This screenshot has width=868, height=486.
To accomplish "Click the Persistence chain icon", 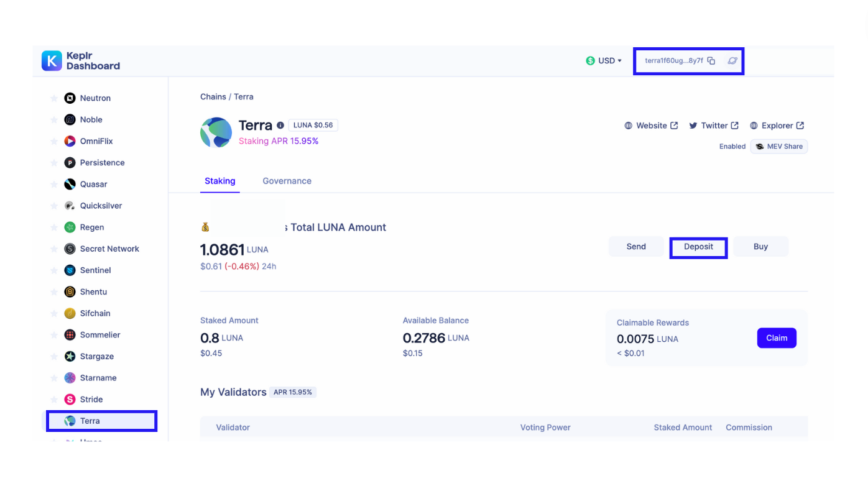I will pos(70,163).
